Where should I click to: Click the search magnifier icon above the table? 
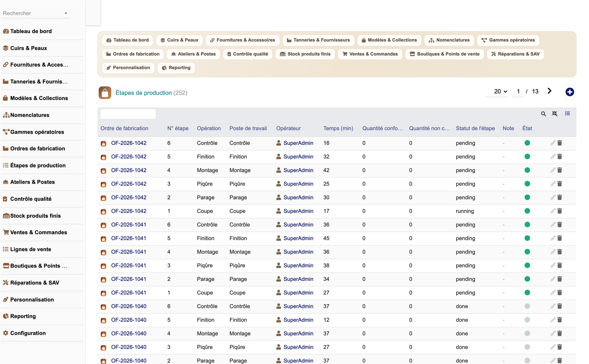543,114
